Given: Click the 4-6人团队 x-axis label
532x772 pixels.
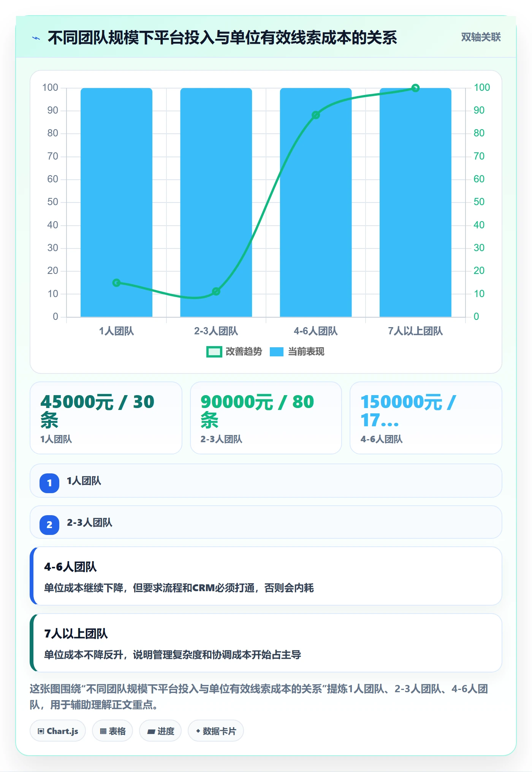Looking at the screenshot, I should coord(316,331).
